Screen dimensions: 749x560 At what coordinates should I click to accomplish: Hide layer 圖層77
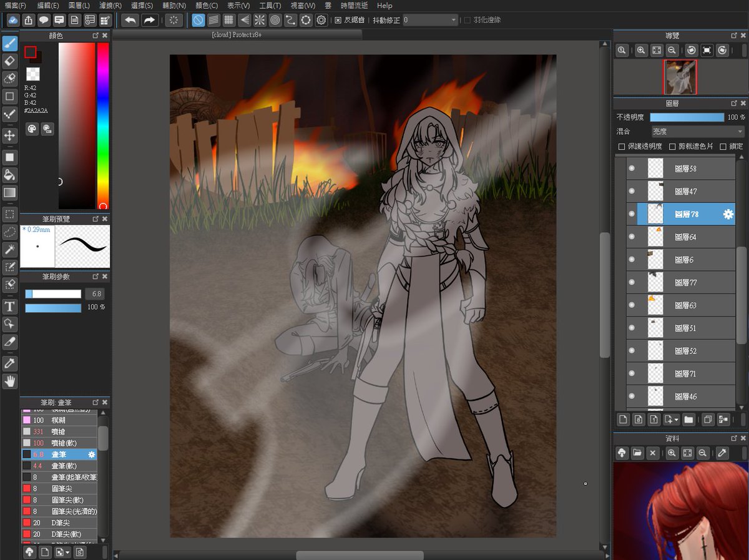point(632,282)
